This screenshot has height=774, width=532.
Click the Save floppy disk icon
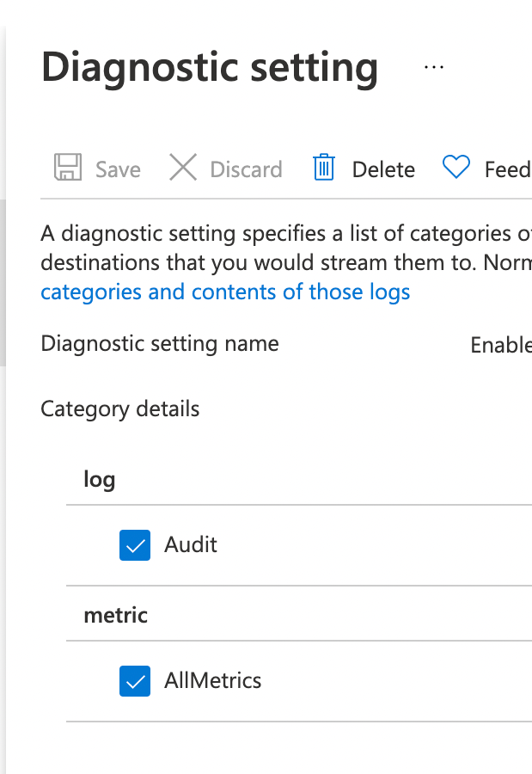click(68, 168)
